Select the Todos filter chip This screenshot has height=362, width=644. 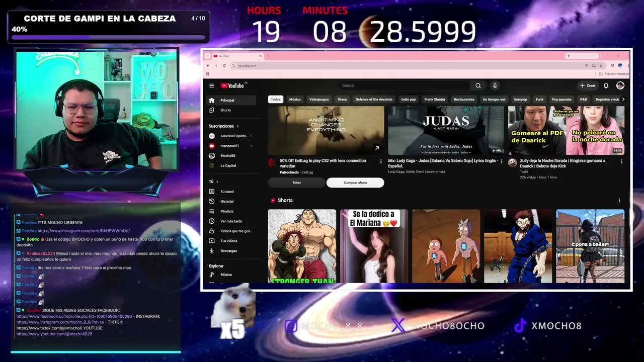click(276, 100)
